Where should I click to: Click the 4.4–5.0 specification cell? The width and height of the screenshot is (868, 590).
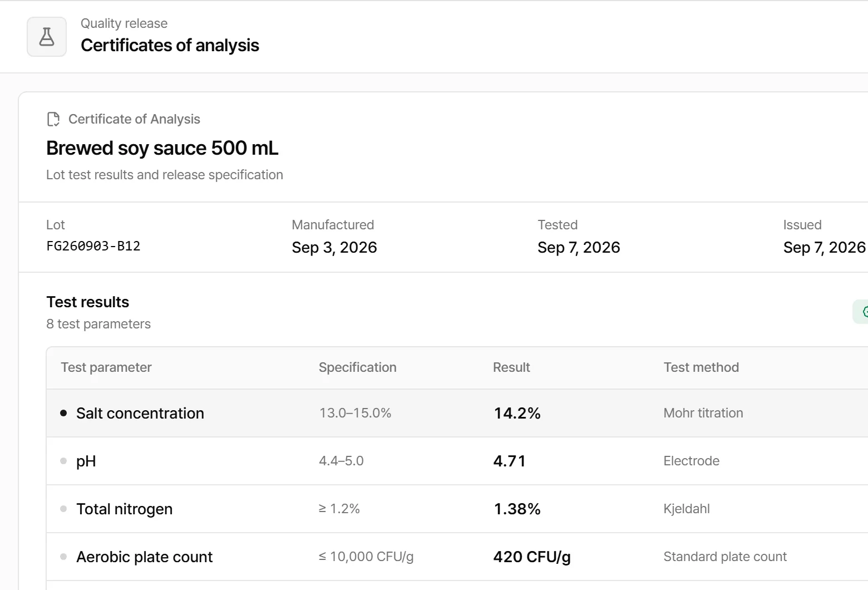[341, 461]
